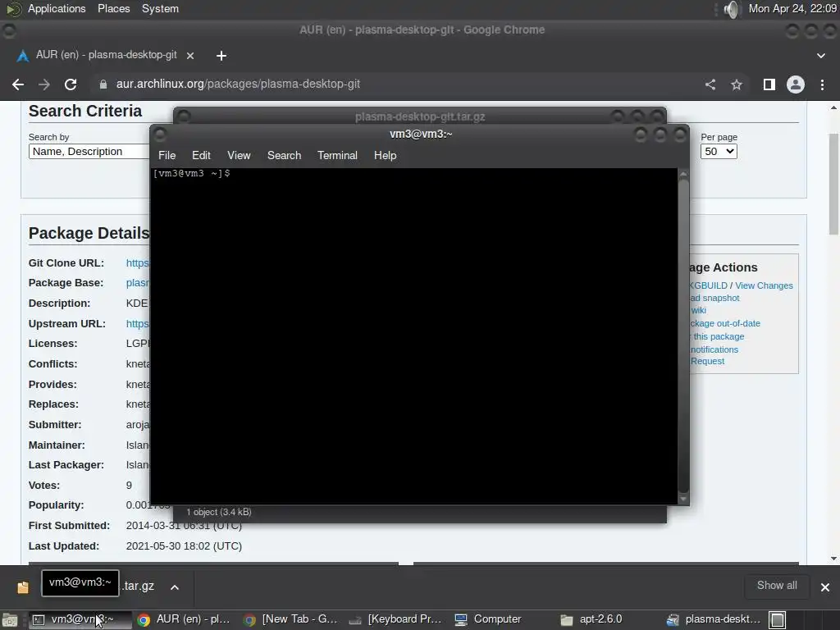The image size is (840, 630).
Task: Open the Applications menu in top panel
Action: [x=57, y=8]
